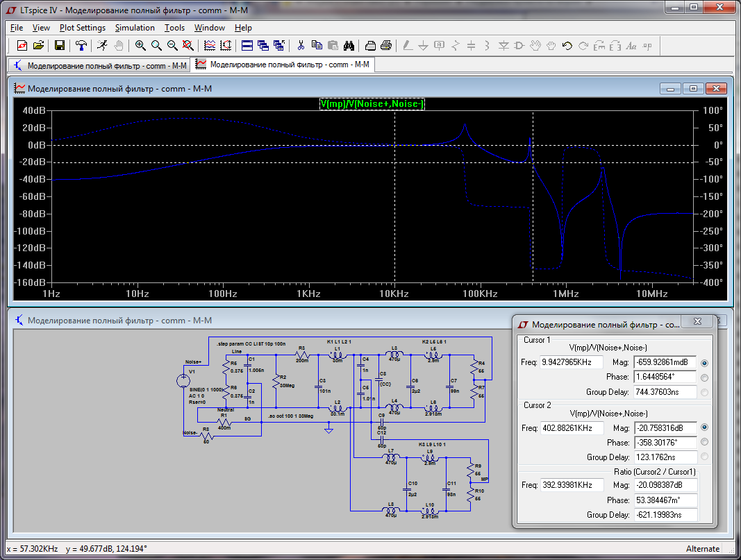Open the Simulation menu
This screenshot has width=741, height=560.
point(135,28)
